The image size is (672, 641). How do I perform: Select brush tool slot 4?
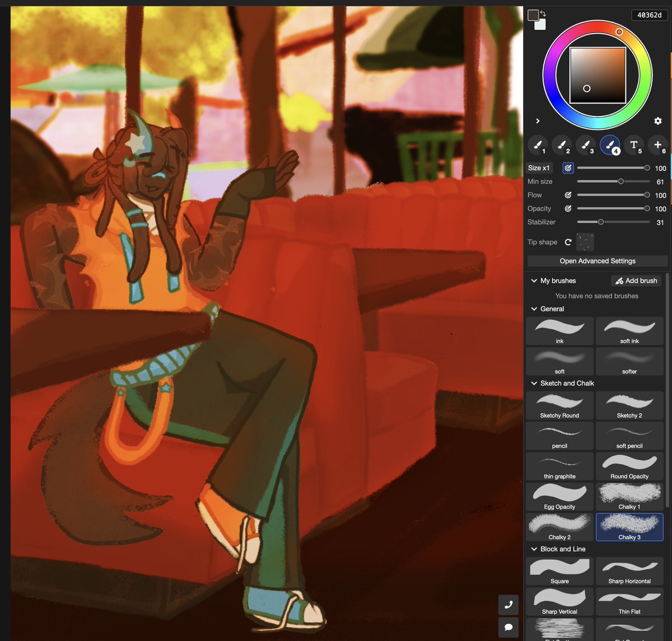(610, 146)
